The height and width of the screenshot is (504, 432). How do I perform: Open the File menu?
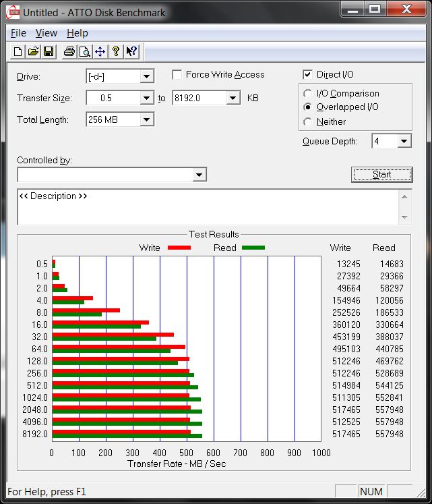pos(18,33)
